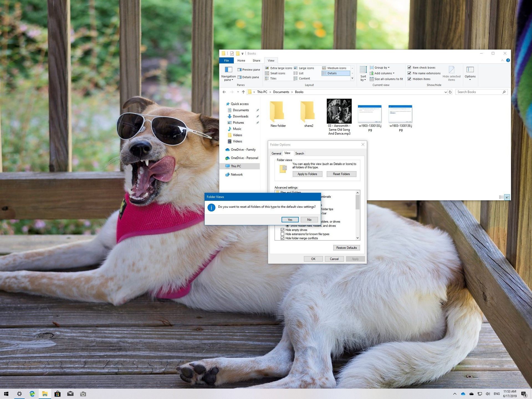532x399 pixels.
Task: Open the Group by dropdown
Action: [381, 67]
